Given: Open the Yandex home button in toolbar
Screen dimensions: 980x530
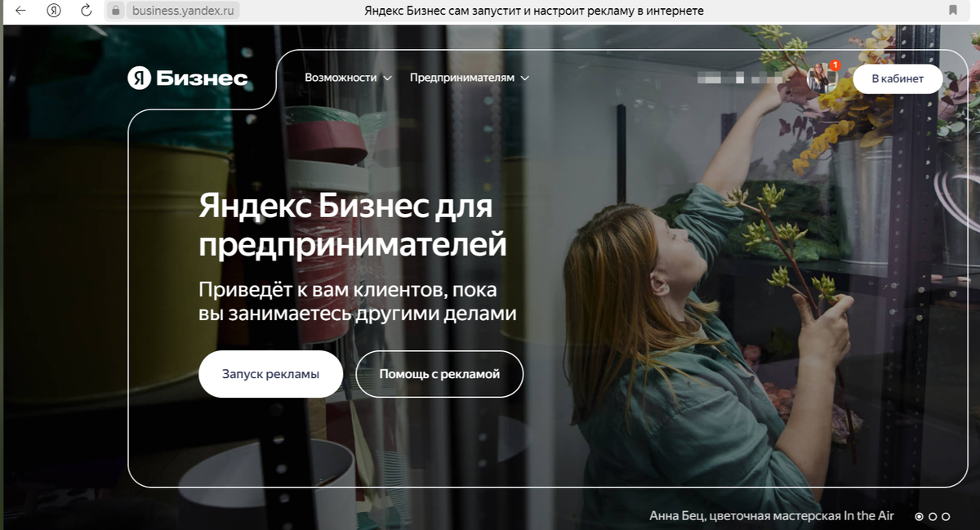Looking at the screenshot, I should click(54, 11).
